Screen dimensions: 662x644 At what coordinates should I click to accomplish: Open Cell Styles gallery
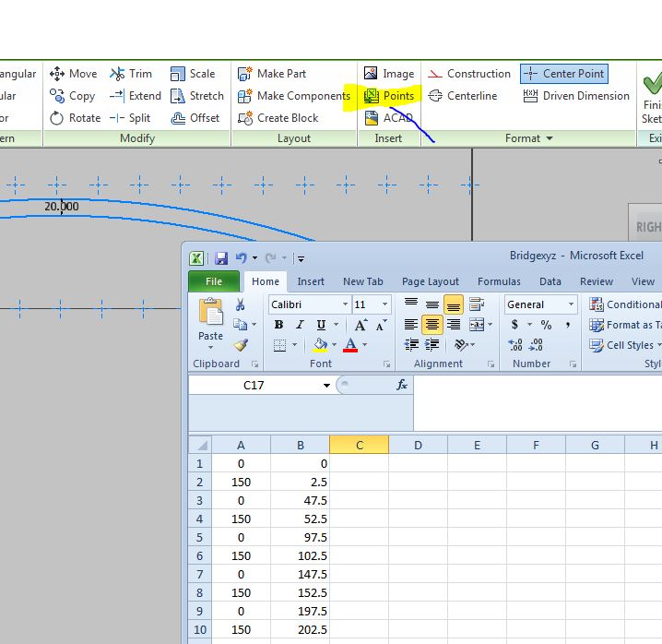click(x=626, y=345)
